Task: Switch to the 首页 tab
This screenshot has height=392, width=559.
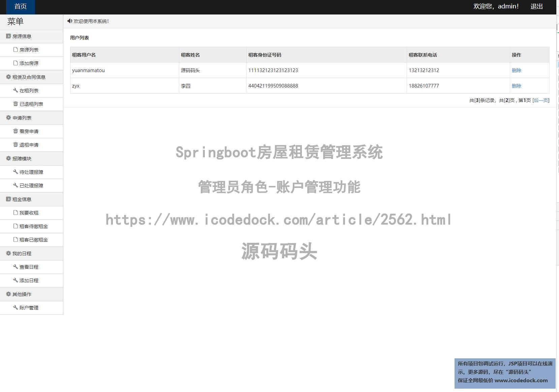Action: coord(21,6)
